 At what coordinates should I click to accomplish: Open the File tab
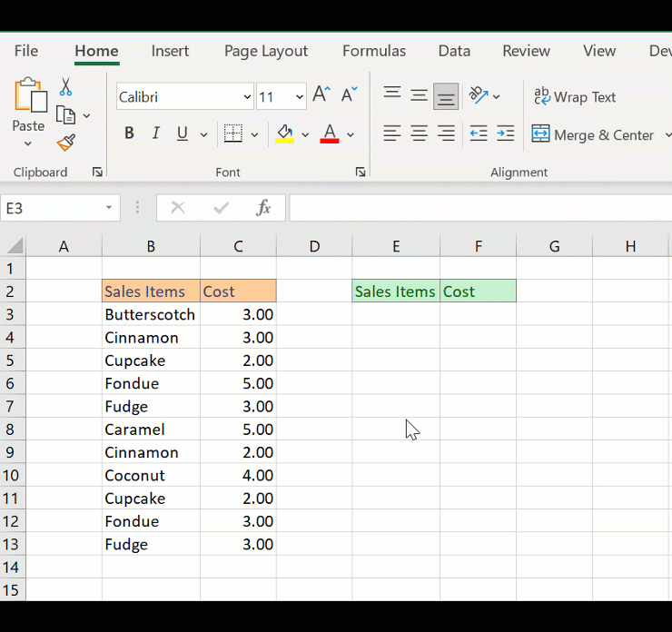coord(26,51)
